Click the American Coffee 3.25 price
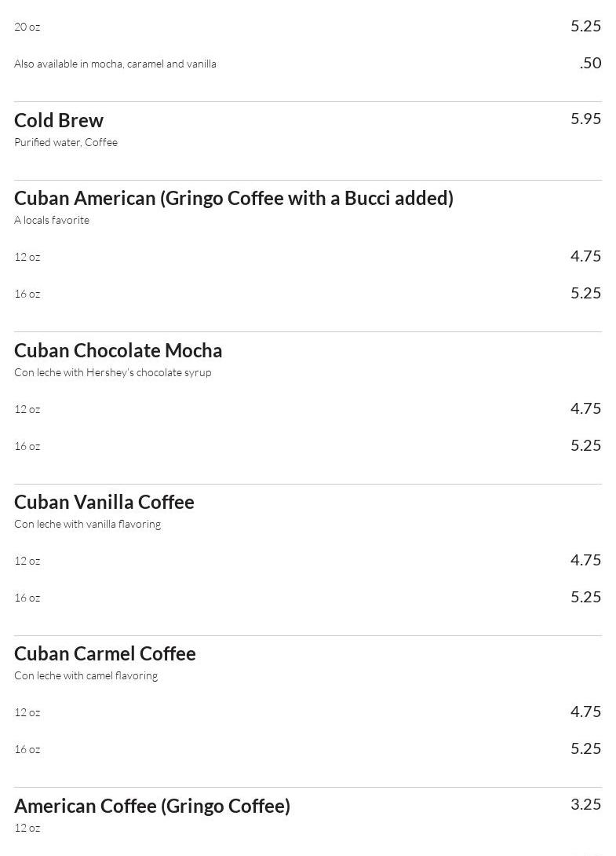 click(585, 804)
